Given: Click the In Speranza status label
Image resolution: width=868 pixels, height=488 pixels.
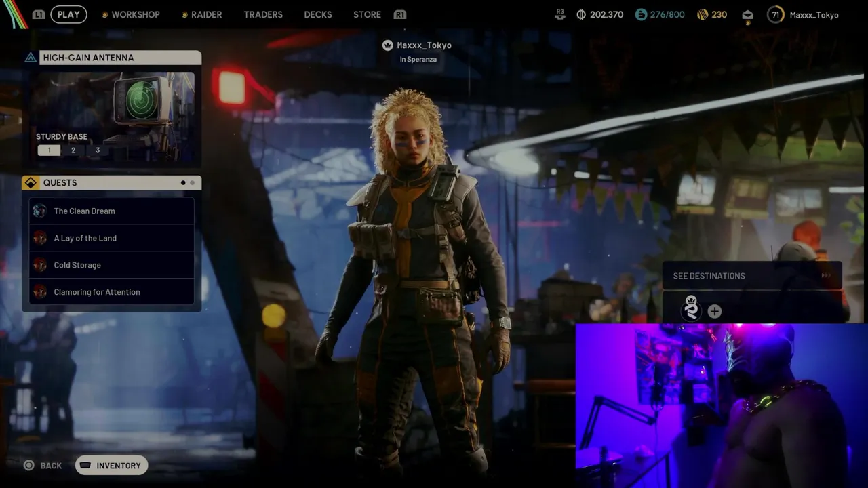Looking at the screenshot, I should click(418, 59).
